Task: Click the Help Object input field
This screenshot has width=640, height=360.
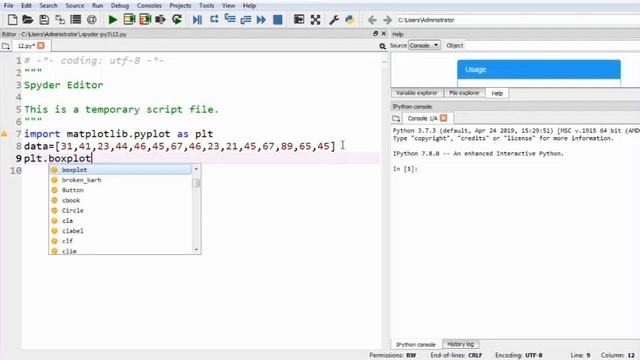Action: pos(553,45)
